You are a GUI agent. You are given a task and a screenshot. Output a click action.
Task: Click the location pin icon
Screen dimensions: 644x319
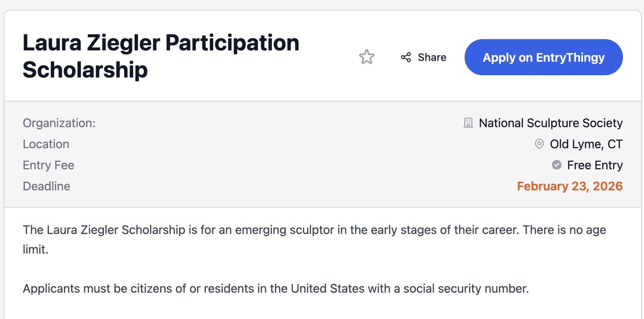pyautogui.click(x=539, y=144)
